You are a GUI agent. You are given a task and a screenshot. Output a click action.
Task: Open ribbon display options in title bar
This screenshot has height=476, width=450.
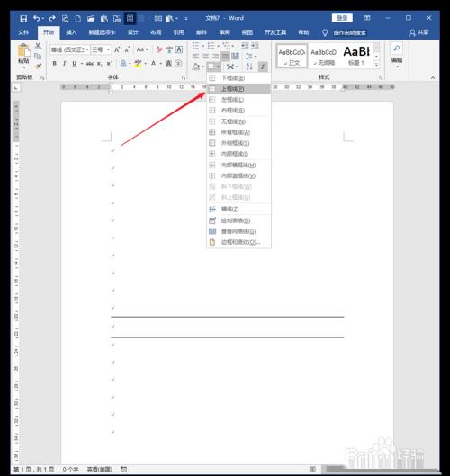tap(367, 18)
